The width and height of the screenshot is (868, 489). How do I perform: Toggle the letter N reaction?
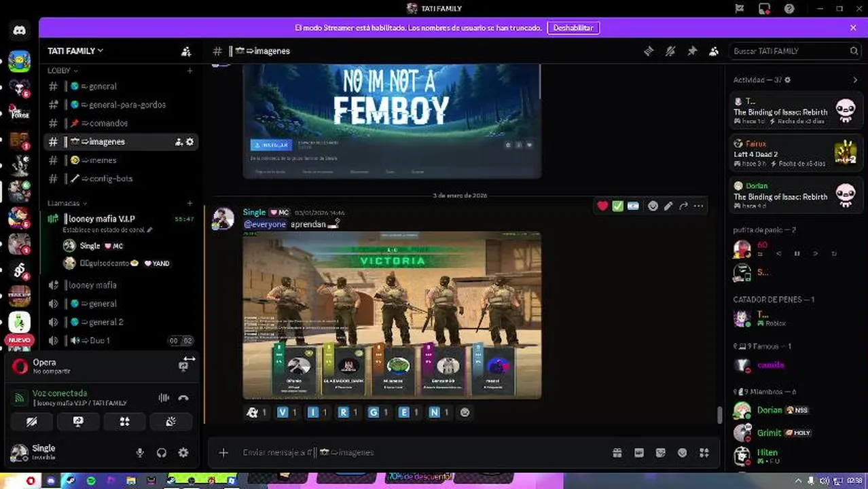click(439, 412)
